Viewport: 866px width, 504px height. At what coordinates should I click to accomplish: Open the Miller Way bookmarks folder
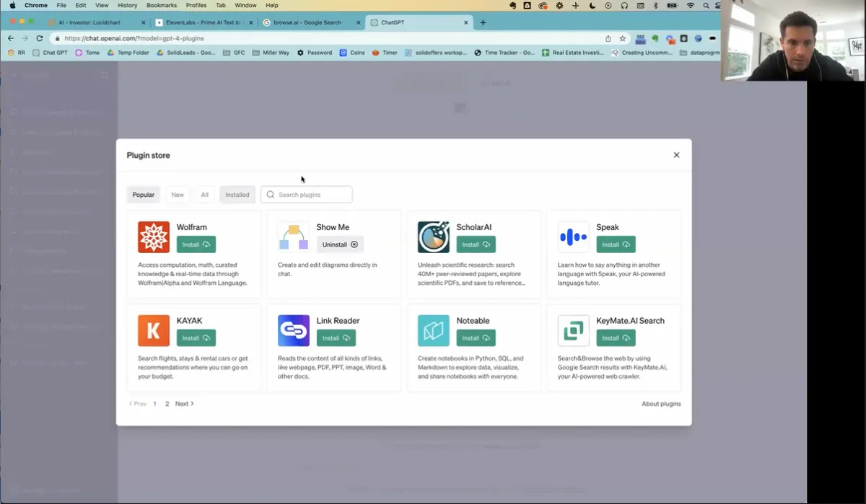click(x=271, y=53)
